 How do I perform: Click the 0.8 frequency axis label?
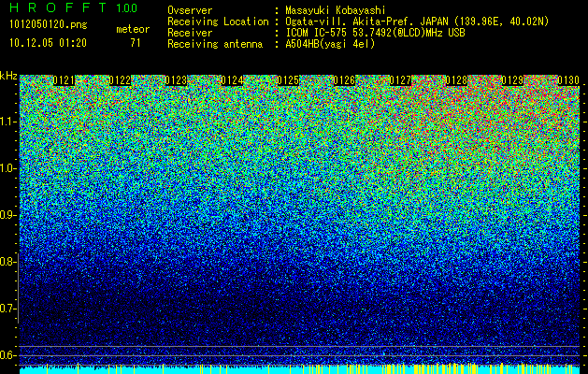[x=7, y=262]
